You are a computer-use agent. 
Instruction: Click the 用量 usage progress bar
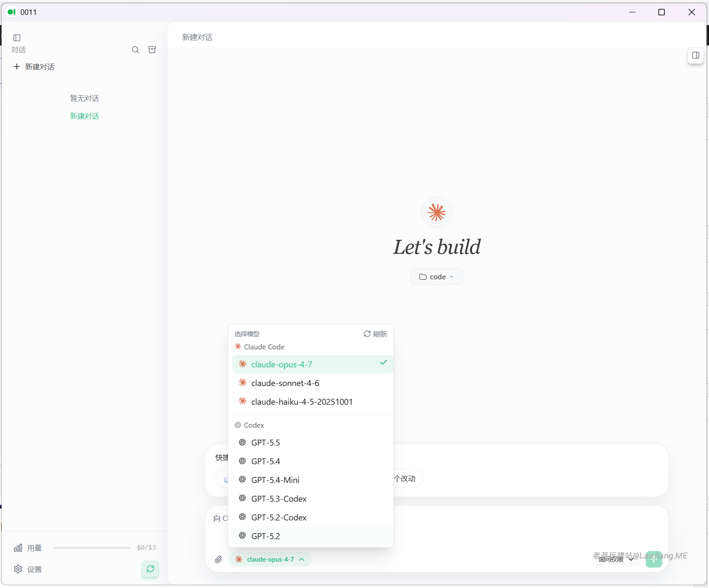92,548
